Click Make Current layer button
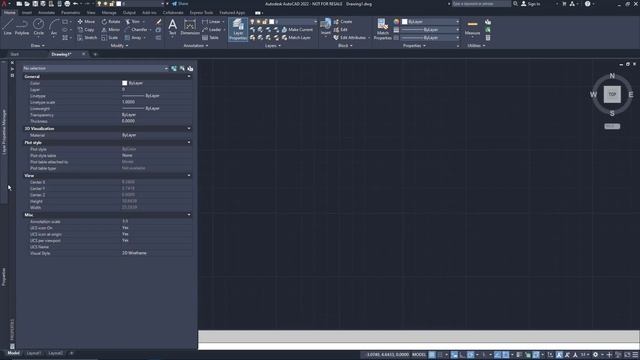Screen dimensions: 640x360 297,30
